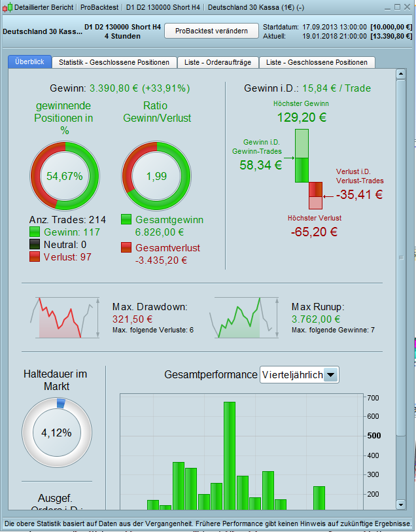This screenshot has height=532, width=416.
Task: Click the D1 D2 130000 Short H4 strategy name
Action: pyautogui.click(x=122, y=27)
